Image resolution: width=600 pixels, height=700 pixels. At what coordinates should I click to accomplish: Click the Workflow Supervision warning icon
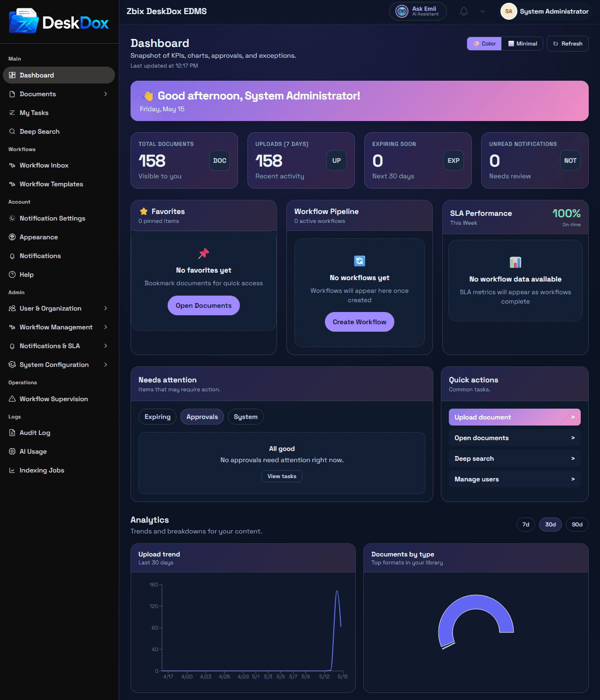click(x=12, y=399)
